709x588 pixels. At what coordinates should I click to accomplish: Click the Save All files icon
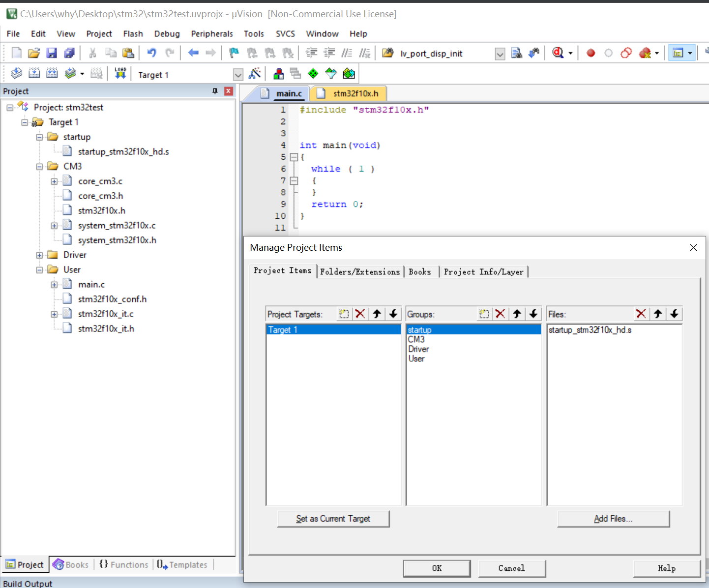pos(69,53)
